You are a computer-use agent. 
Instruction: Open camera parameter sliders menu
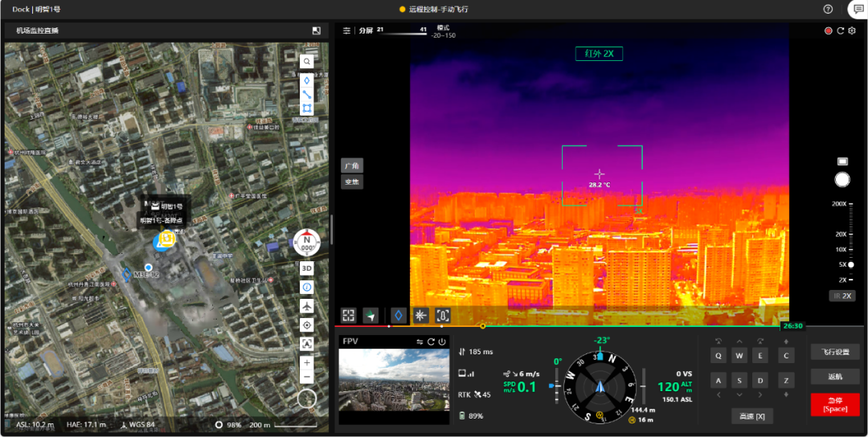point(346,31)
